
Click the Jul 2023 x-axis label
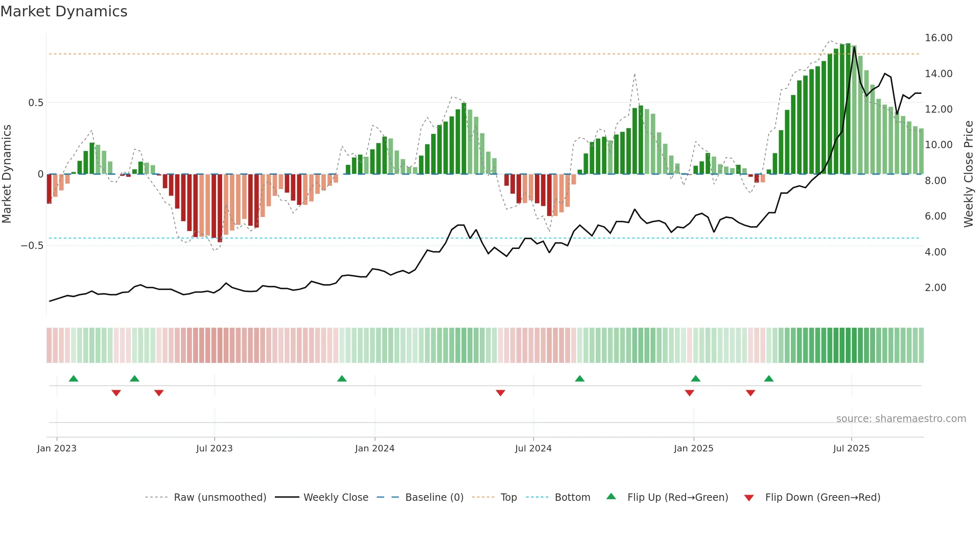click(x=214, y=448)
